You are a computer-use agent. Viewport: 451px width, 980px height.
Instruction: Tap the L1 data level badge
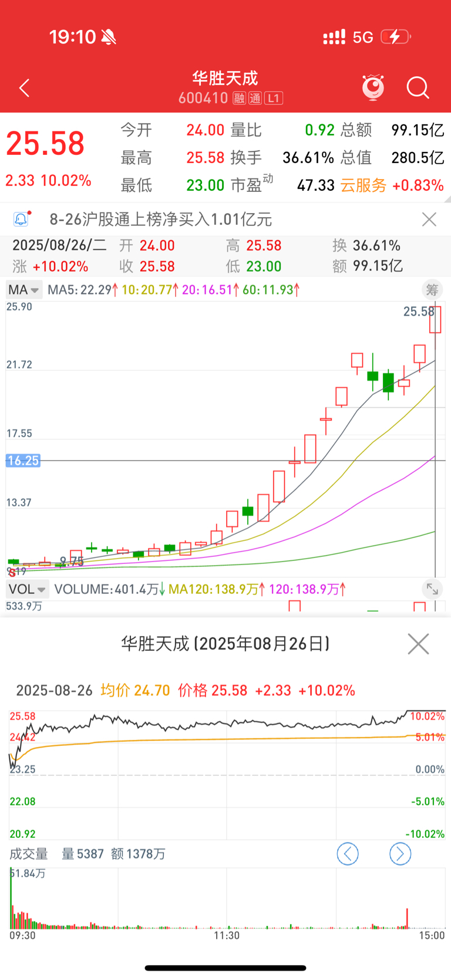pos(274,98)
